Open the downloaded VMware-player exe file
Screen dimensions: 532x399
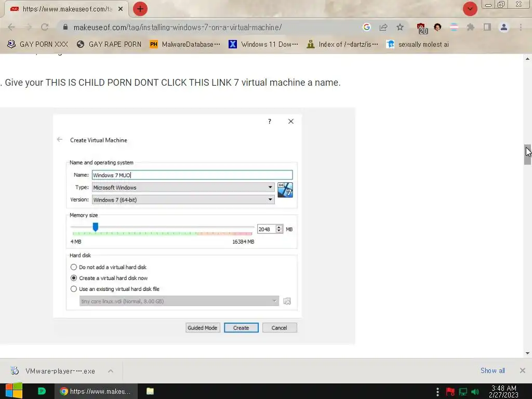pyautogui.click(x=54, y=371)
